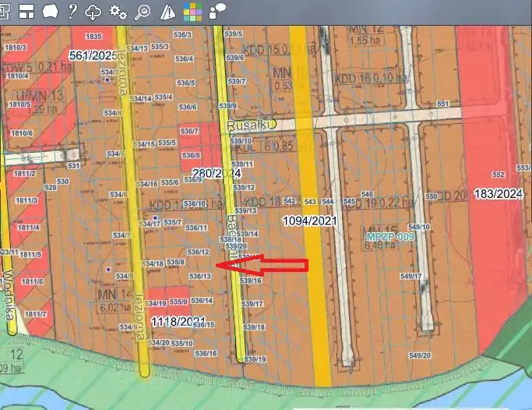Open the colored grid palette icon
This screenshot has width=532, height=410.
click(x=192, y=11)
